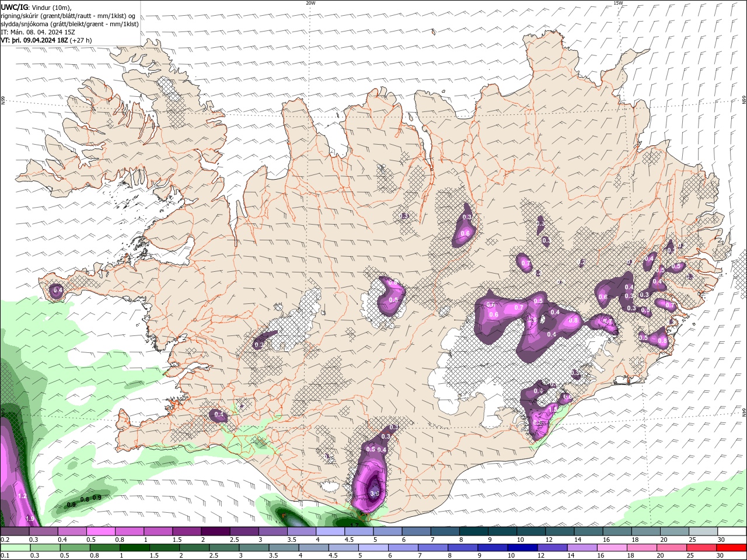Pick the 1.5 swatch in snow legend row

click(x=187, y=531)
